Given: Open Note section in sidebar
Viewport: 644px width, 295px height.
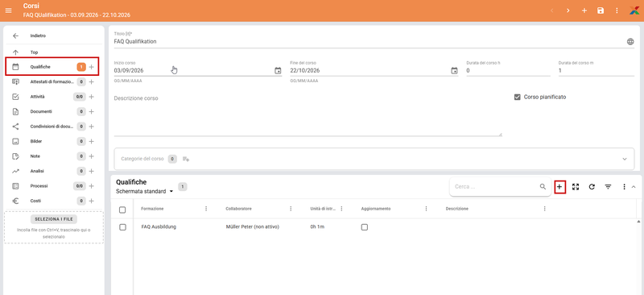Looking at the screenshot, I should (x=35, y=156).
